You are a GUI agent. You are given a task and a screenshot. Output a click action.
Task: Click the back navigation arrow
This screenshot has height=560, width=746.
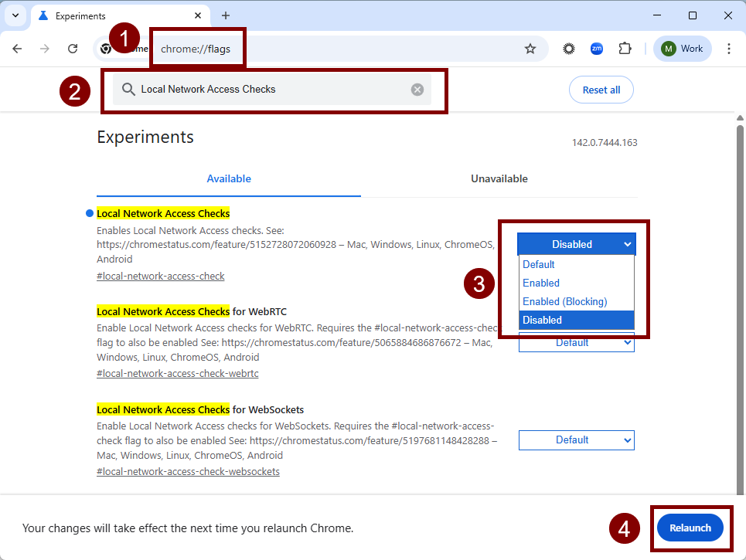coord(18,48)
